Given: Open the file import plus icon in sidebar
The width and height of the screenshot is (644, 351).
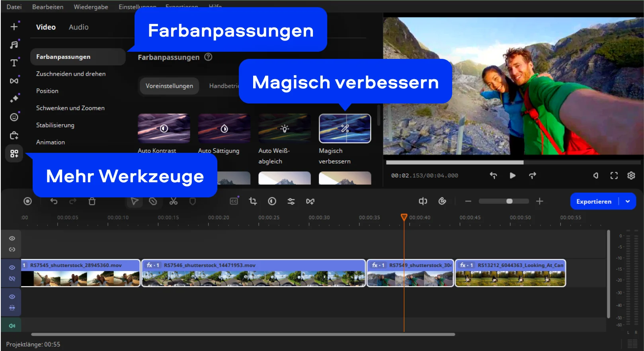Looking at the screenshot, I should [x=14, y=26].
